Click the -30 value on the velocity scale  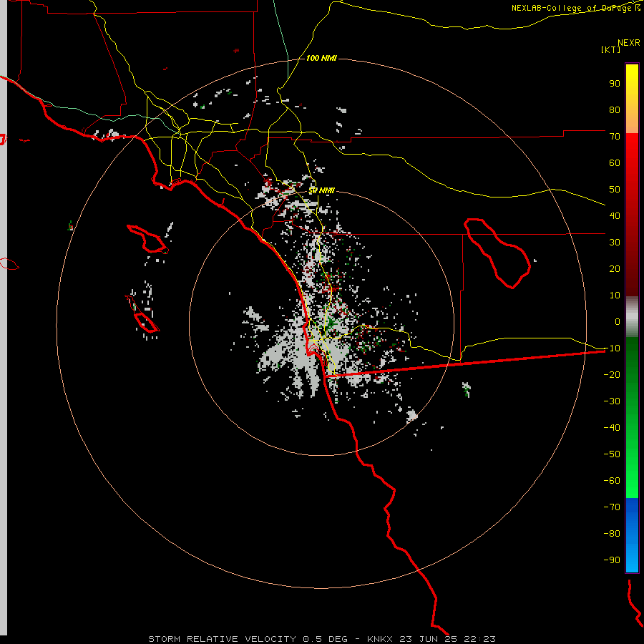pyautogui.click(x=612, y=401)
